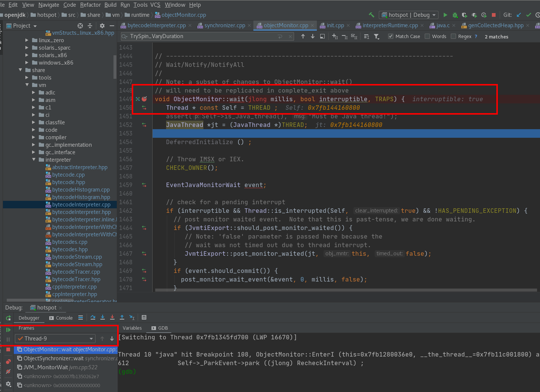
Task: Expand classfile folder
Action: (x=34, y=122)
